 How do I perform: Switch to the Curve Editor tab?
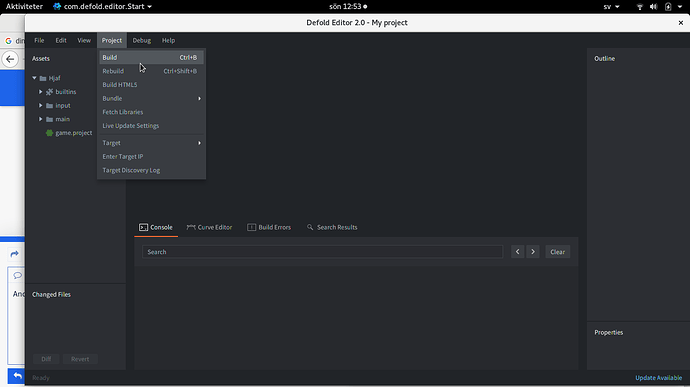tap(209, 227)
